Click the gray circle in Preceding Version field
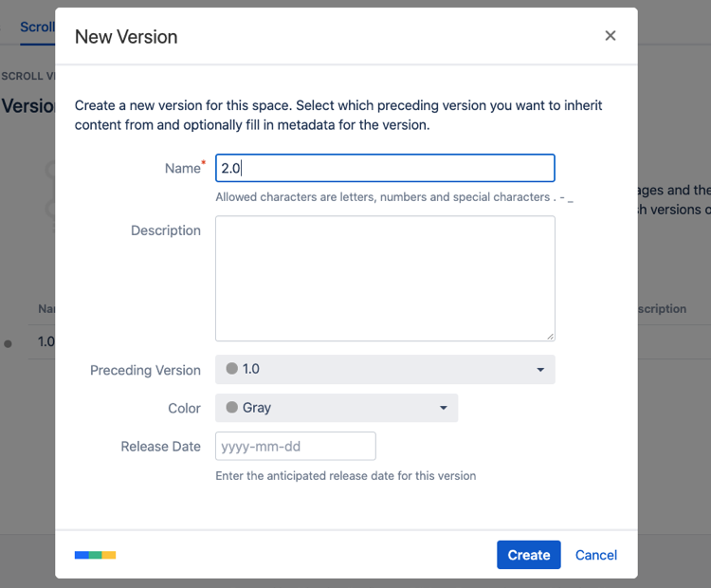Screen dimensions: 711x588 pos(231,370)
